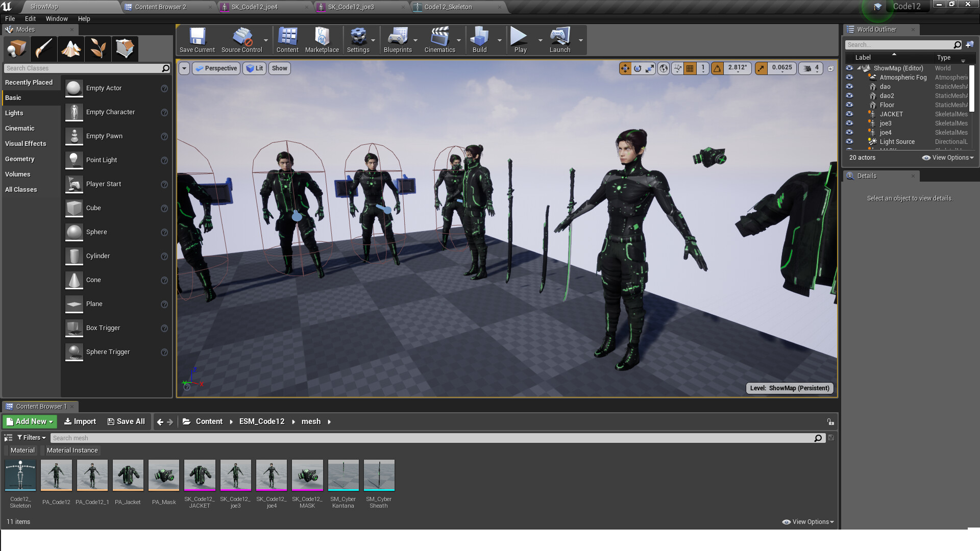Hide the joe3 skeletal mesh with its eye icon

coord(849,123)
